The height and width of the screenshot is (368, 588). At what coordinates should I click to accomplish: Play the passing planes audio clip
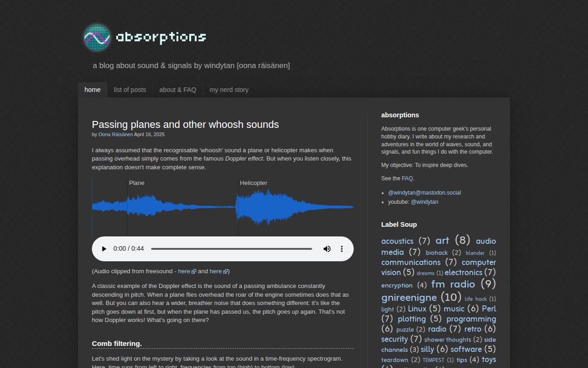103,248
